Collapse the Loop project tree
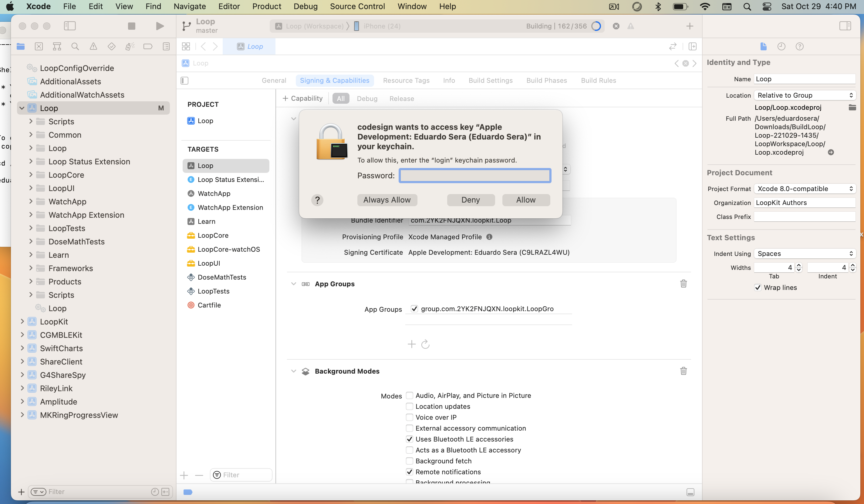The height and width of the screenshot is (504, 864). point(22,108)
